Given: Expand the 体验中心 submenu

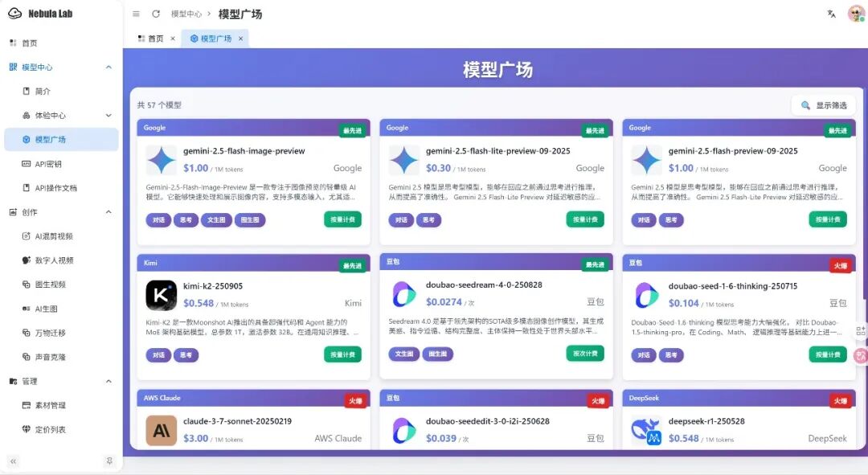Looking at the screenshot, I should coord(108,116).
